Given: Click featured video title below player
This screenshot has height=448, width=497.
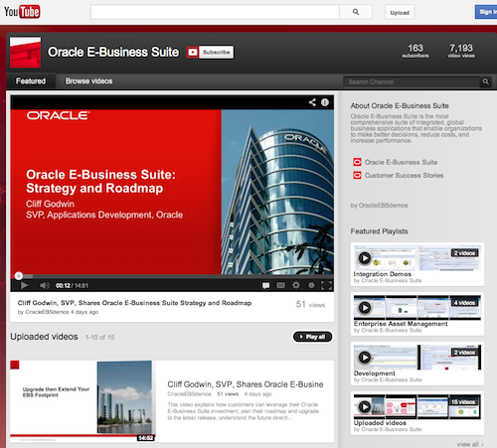Looking at the screenshot, I should coord(134,303).
